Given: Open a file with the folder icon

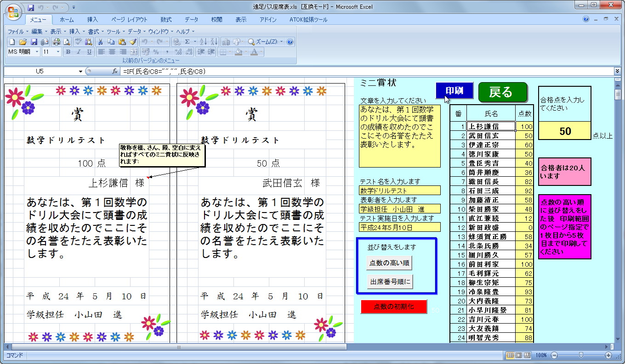Looking at the screenshot, I should [x=23, y=42].
